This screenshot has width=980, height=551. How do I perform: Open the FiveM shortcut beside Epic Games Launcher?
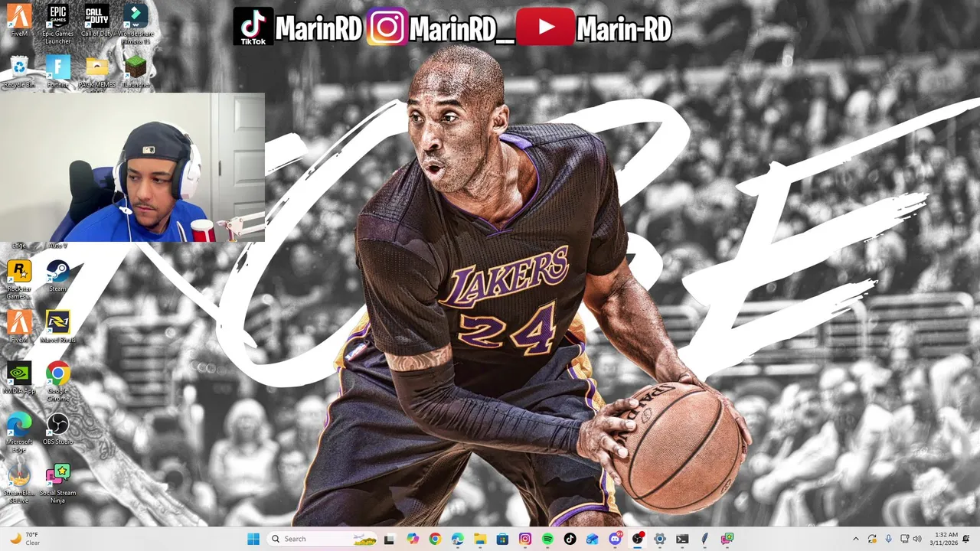click(x=19, y=20)
